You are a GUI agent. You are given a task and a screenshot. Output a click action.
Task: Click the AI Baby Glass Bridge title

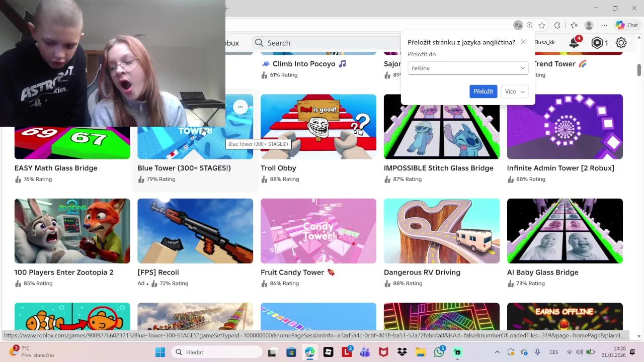(543, 273)
